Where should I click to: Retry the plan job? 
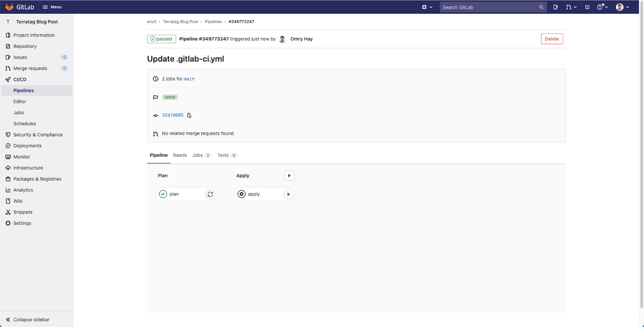tap(210, 194)
